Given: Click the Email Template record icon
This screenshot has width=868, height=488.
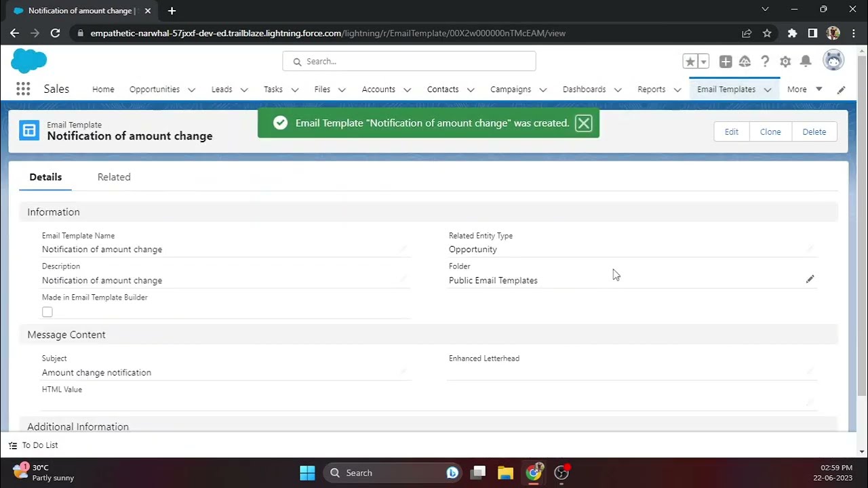Looking at the screenshot, I should [29, 130].
